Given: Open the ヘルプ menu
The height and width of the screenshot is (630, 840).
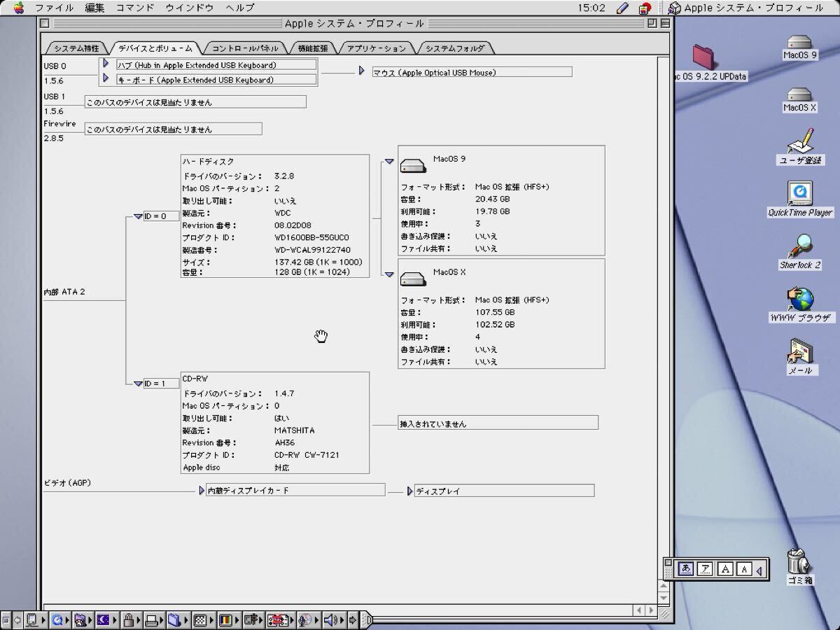Looking at the screenshot, I should (x=240, y=8).
